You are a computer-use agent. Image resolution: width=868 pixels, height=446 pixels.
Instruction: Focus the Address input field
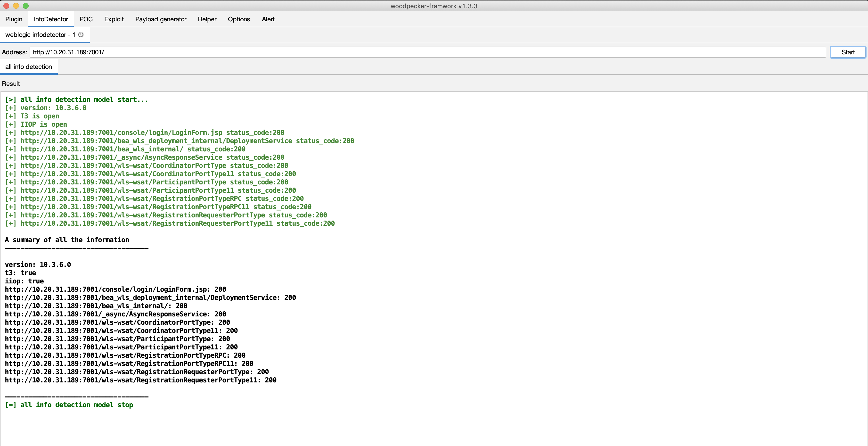428,52
